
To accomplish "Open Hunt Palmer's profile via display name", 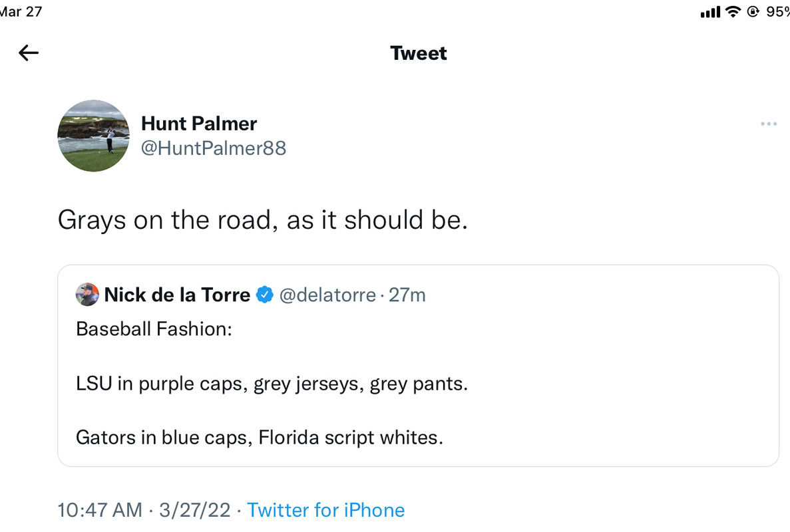I will pyautogui.click(x=199, y=123).
